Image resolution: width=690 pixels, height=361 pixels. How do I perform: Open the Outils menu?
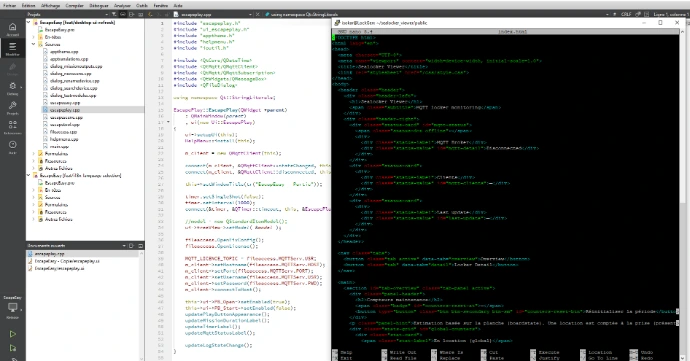pyautogui.click(x=142, y=6)
